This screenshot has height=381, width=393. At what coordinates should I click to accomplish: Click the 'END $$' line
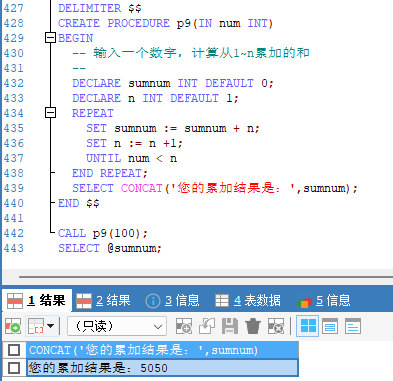pos(79,203)
